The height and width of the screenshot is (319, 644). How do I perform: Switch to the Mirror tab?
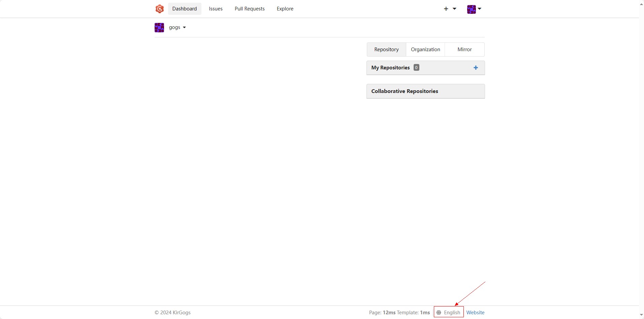tap(464, 50)
